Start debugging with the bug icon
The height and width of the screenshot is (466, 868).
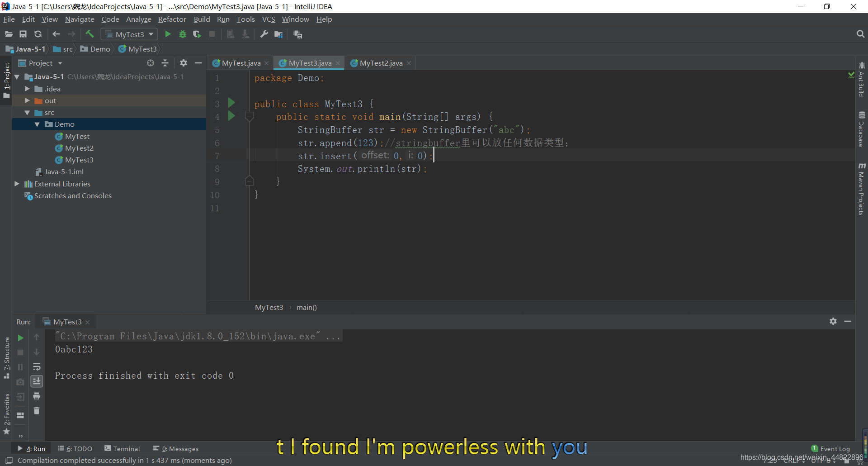[183, 34]
